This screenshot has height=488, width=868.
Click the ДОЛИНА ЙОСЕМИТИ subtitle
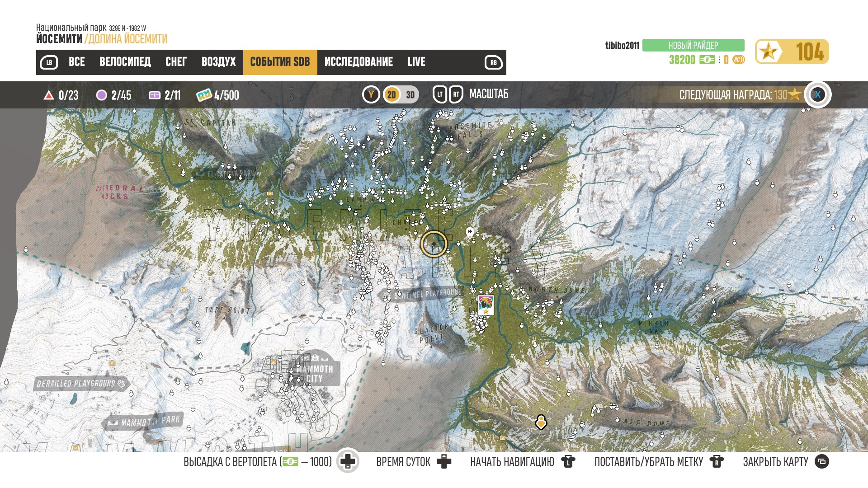coord(127,39)
